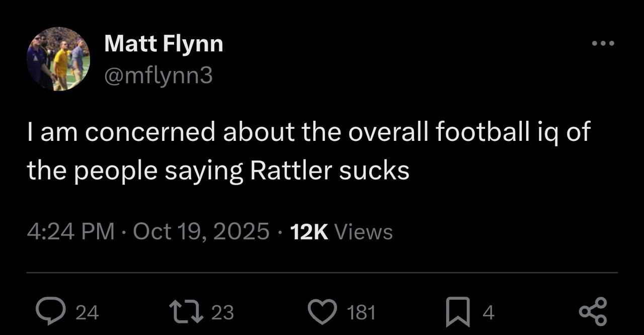Open the share icon at bottom right
Screen dimensions: 644x335
tap(593, 312)
